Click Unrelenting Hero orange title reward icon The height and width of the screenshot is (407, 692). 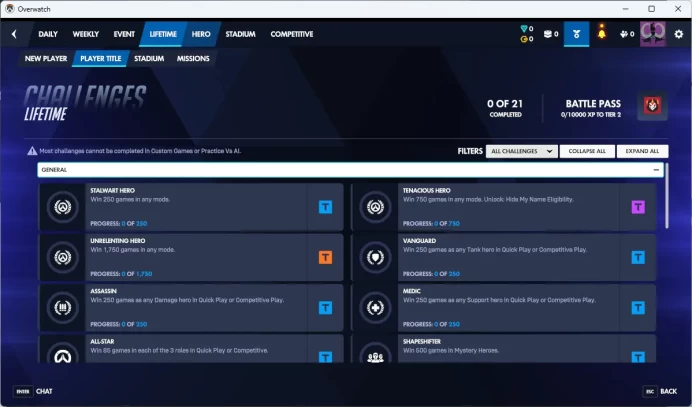325,257
